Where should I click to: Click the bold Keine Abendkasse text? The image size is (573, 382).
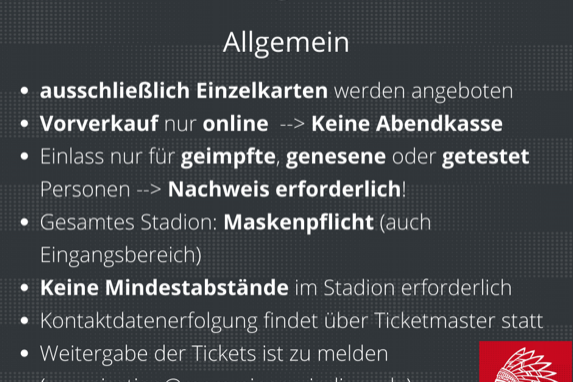pos(407,124)
